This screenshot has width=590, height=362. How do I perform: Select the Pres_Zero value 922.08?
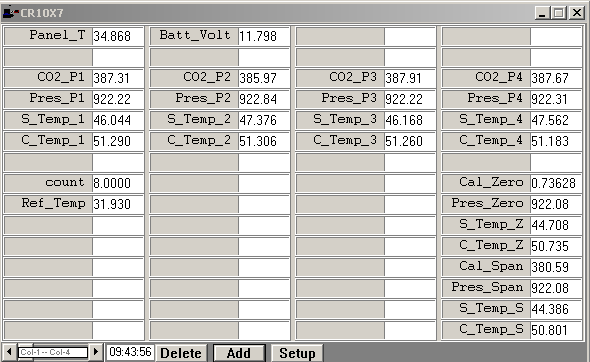[x=556, y=204]
